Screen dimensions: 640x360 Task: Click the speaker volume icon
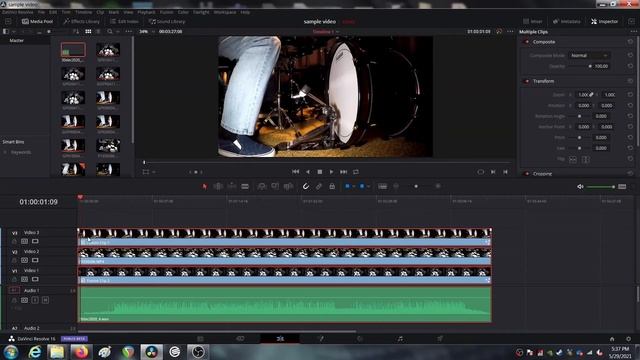point(580,187)
